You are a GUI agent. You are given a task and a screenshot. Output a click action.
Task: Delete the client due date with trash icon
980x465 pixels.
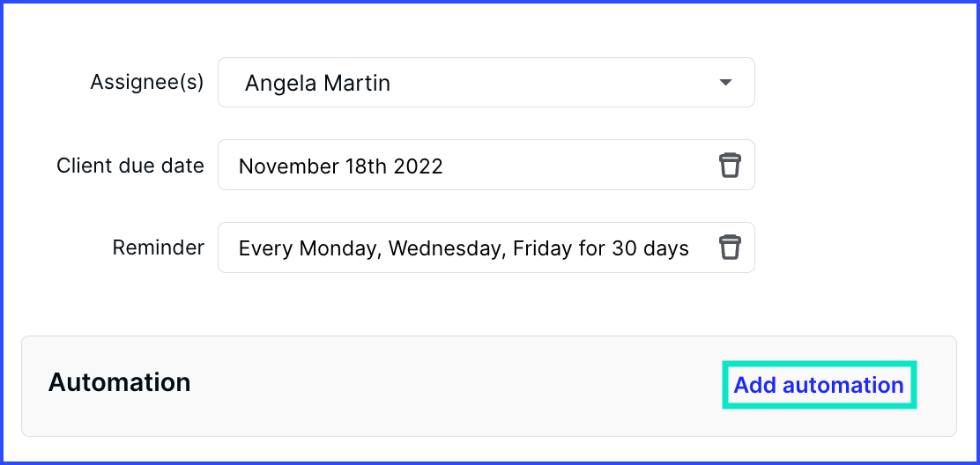[x=730, y=166]
